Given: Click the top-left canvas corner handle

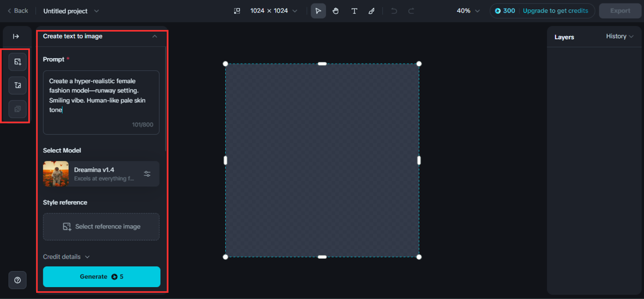Looking at the screenshot, I should [225, 64].
